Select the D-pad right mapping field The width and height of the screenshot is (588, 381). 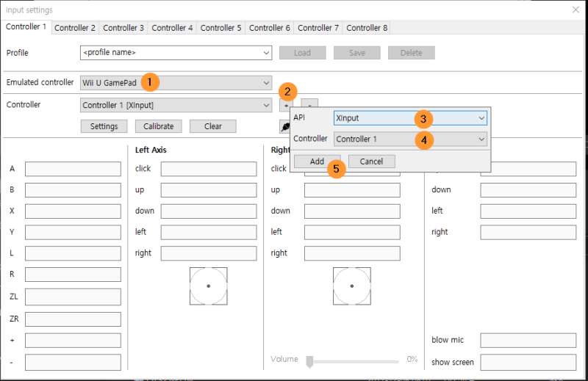(x=528, y=232)
